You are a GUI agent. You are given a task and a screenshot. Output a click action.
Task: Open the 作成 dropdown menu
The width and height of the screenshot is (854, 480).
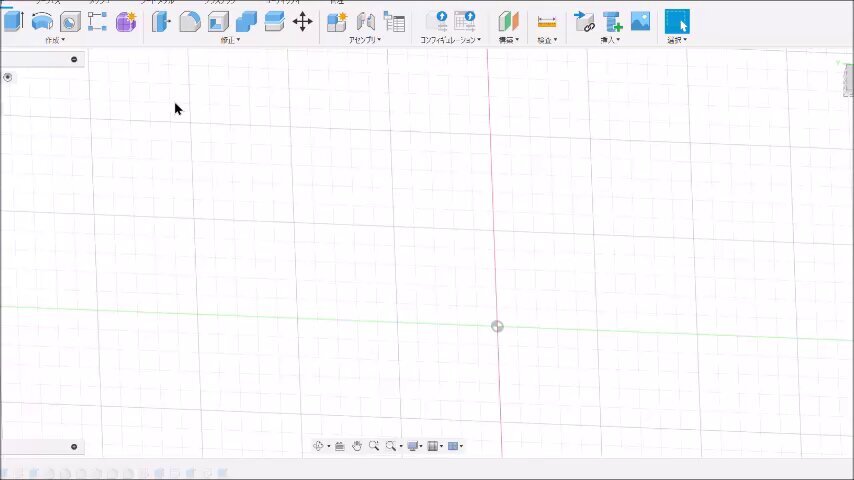coord(55,40)
